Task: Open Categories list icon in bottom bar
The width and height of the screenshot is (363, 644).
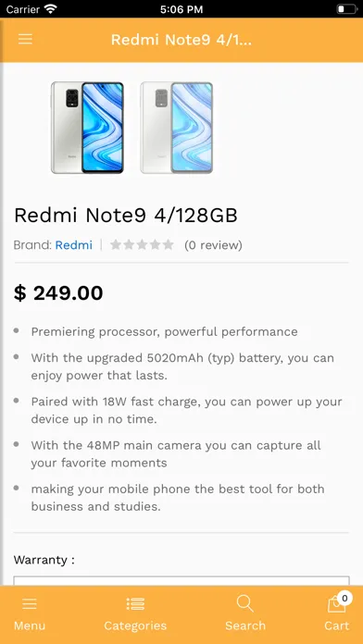Action: click(x=135, y=603)
